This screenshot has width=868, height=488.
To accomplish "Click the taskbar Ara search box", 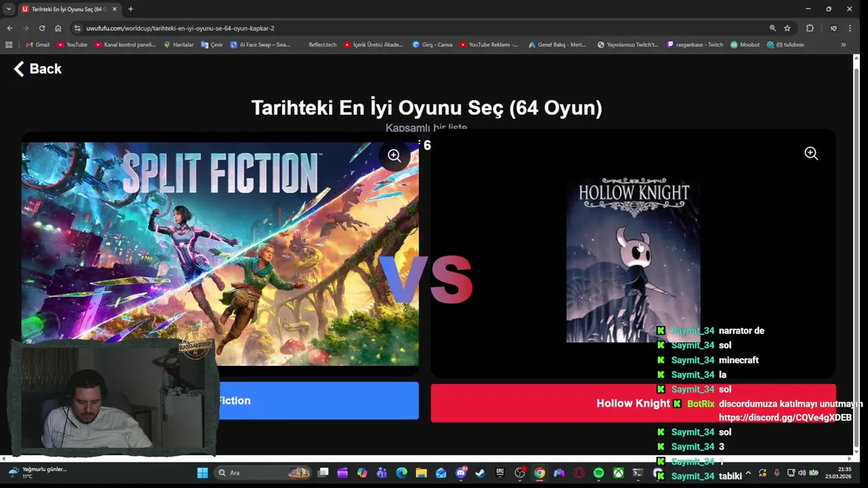I will pyautogui.click(x=264, y=473).
